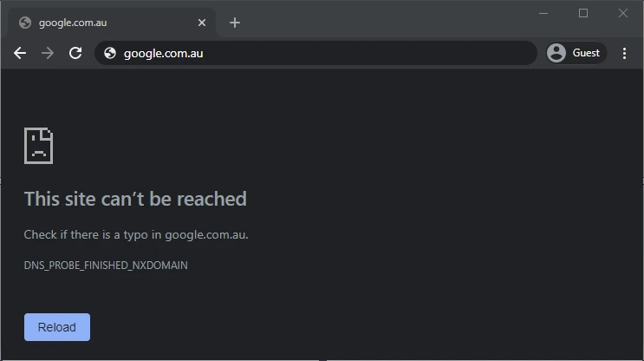Click 'Check if there is a typo' message
This screenshot has width=644, height=361.
tap(136, 235)
